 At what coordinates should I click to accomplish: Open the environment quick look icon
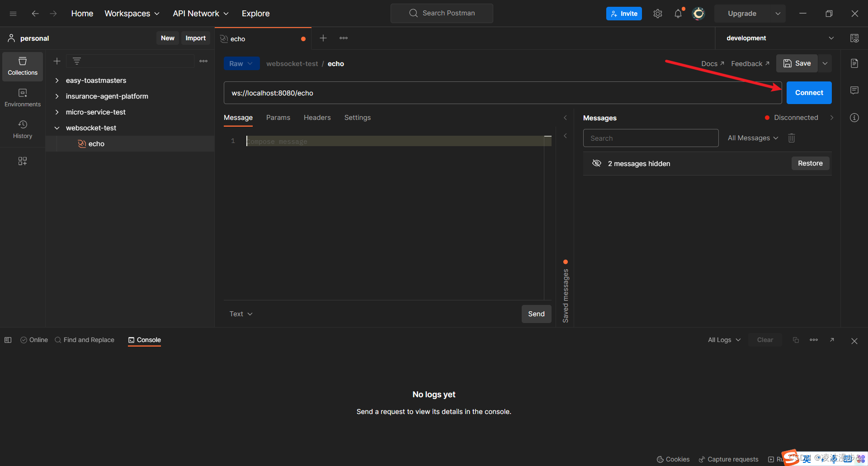click(x=854, y=38)
